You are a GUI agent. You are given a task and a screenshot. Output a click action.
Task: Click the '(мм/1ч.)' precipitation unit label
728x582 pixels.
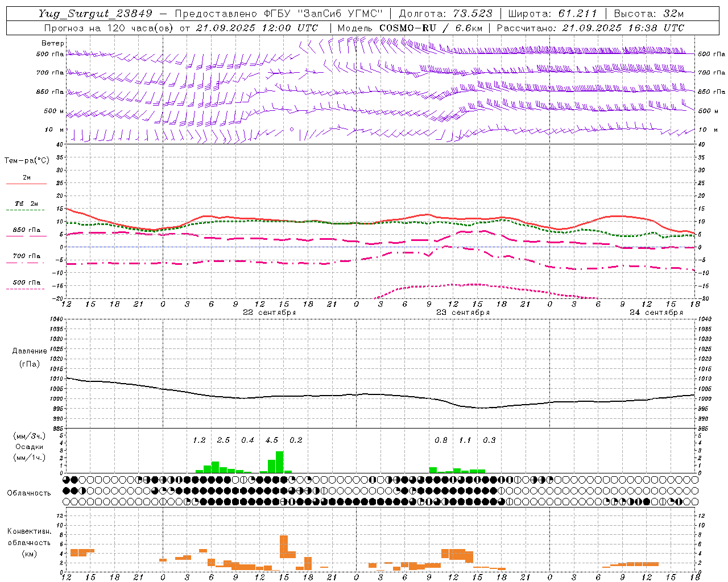pos(30,458)
